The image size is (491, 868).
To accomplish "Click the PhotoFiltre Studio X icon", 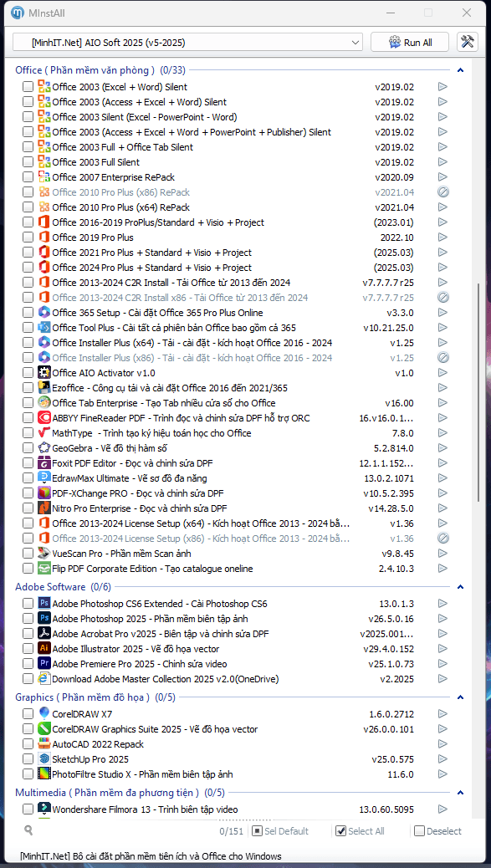I will coord(43,774).
